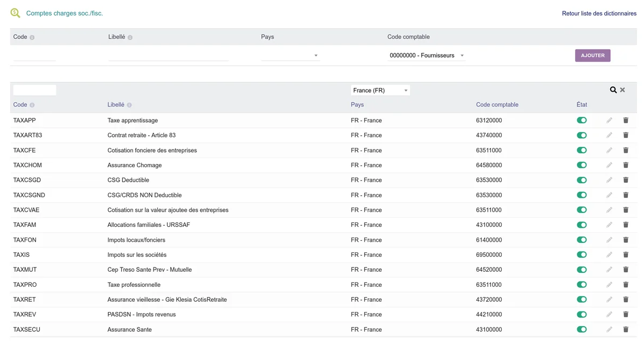644x342 pixels.
Task: Go back via Retour liste des dictionnaires
Action: [599, 13]
